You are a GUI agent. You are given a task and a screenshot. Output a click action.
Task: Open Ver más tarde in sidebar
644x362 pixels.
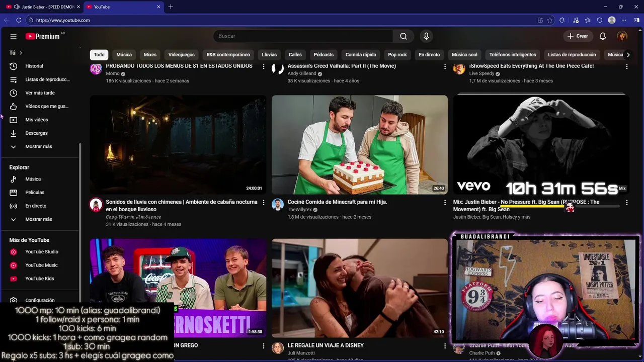[40, 93]
